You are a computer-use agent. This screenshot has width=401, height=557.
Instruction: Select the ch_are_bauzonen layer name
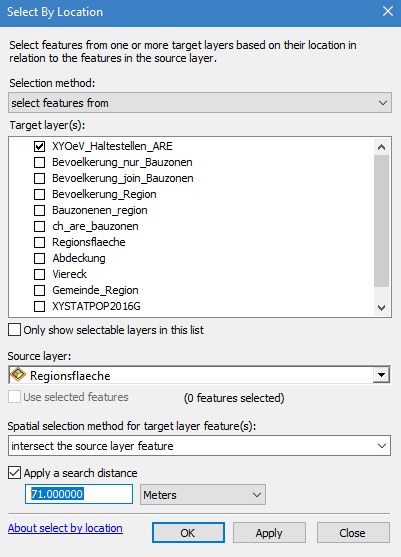coord(95,226)
